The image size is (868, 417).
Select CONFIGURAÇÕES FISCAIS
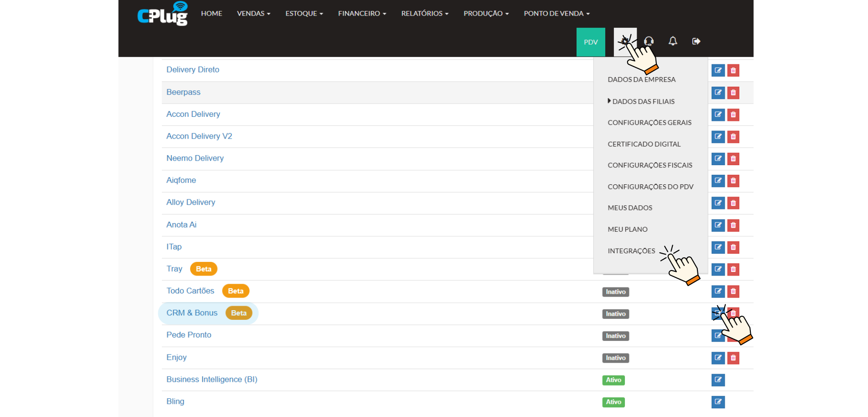tap(650, 165)
